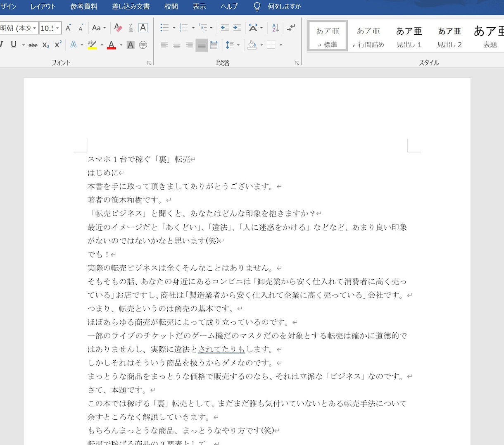Apply the 行間詰め style
Screen dimensions: 504x445
(368, 36)
